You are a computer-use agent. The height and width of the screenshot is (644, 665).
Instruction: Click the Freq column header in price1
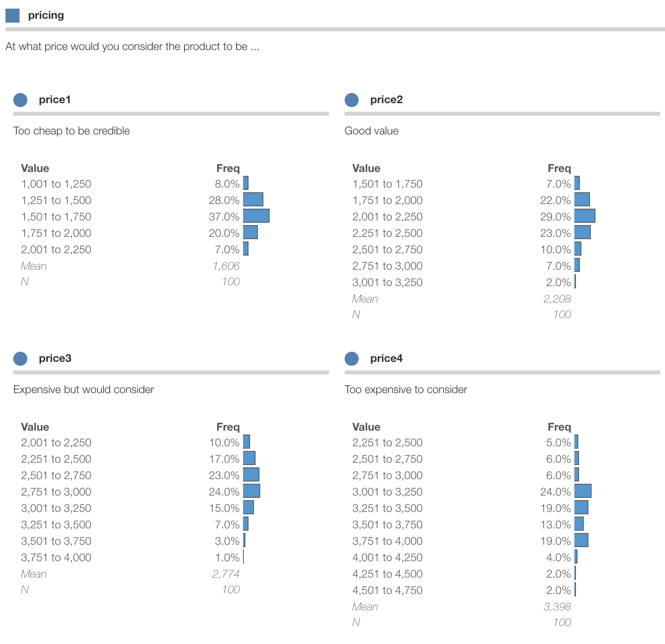point(228,168)
